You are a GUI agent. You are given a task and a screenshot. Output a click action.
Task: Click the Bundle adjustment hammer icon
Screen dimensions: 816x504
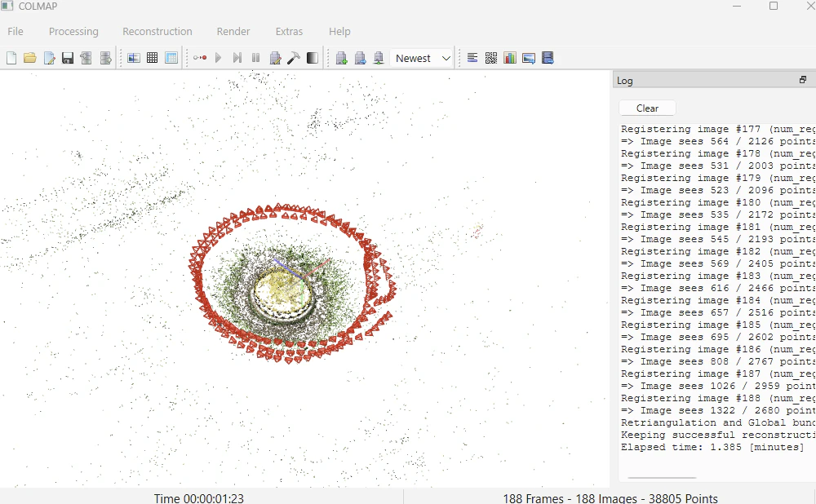point(294,58)
